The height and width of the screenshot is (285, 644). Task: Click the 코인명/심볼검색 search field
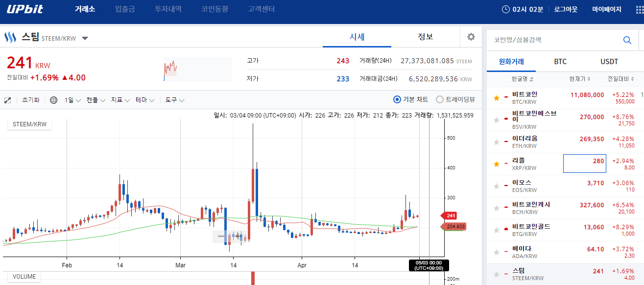554,40
